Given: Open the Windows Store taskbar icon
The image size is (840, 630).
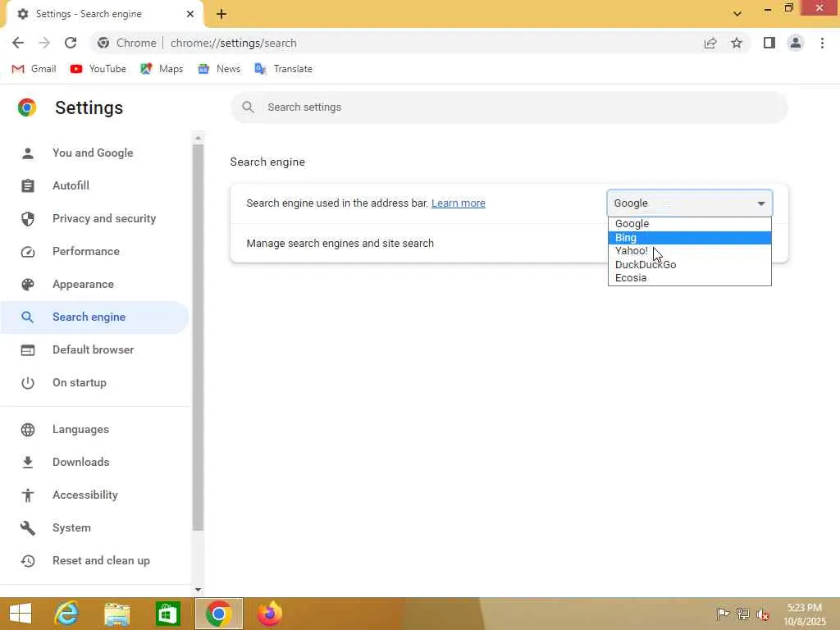Looking at the screenshot, I should click(x=167, y=614).
